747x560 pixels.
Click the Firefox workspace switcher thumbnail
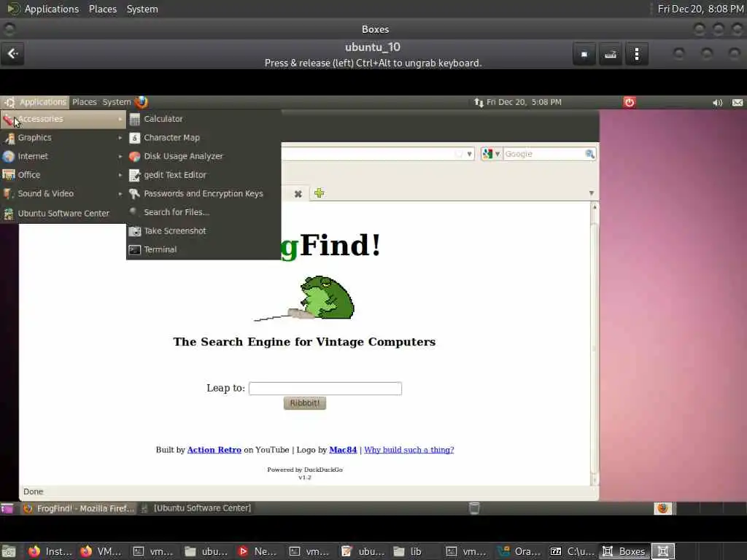click(662, 508)
